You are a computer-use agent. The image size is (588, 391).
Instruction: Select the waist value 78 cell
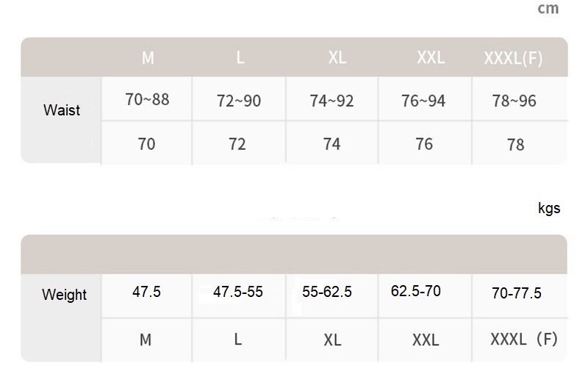[516, 145]
